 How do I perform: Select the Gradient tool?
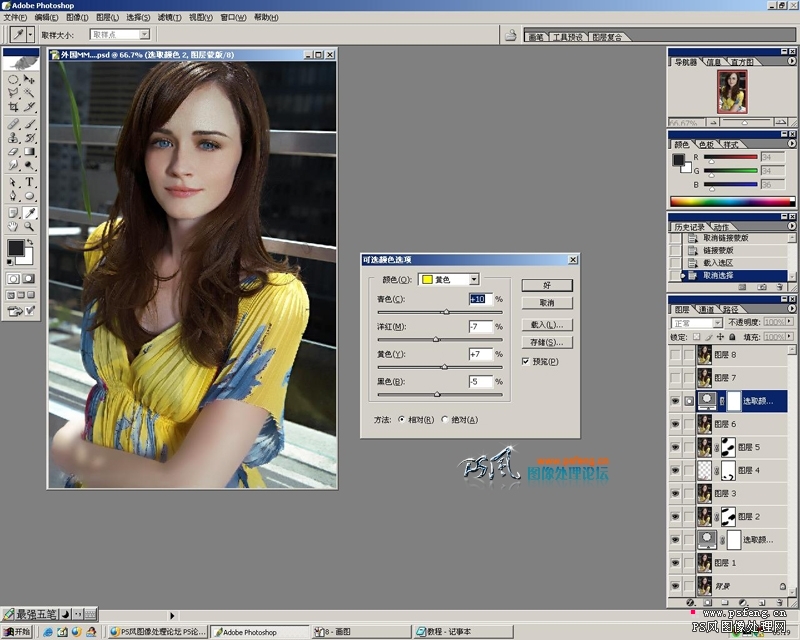(x=30, y=152)
